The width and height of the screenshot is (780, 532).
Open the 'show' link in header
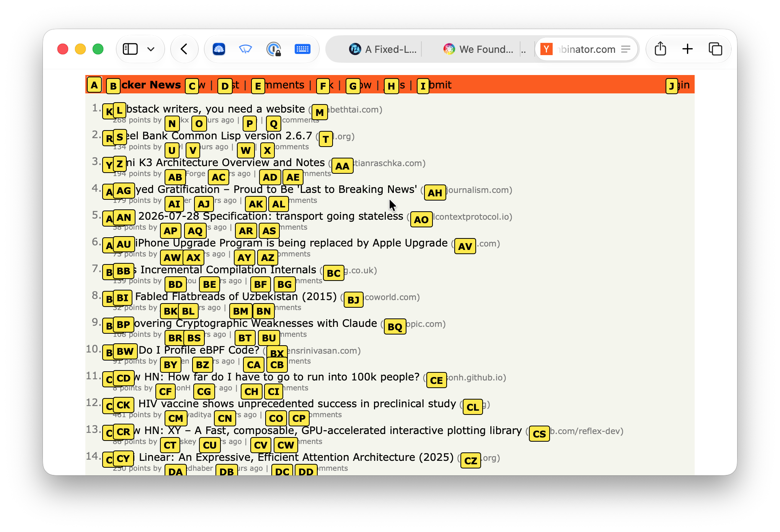[x=359, y=85]
